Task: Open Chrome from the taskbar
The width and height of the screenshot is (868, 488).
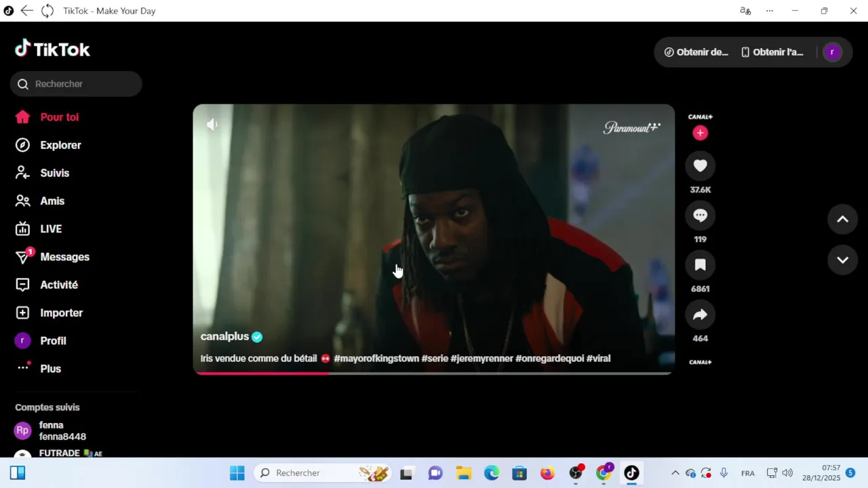Action: [604, 473]
